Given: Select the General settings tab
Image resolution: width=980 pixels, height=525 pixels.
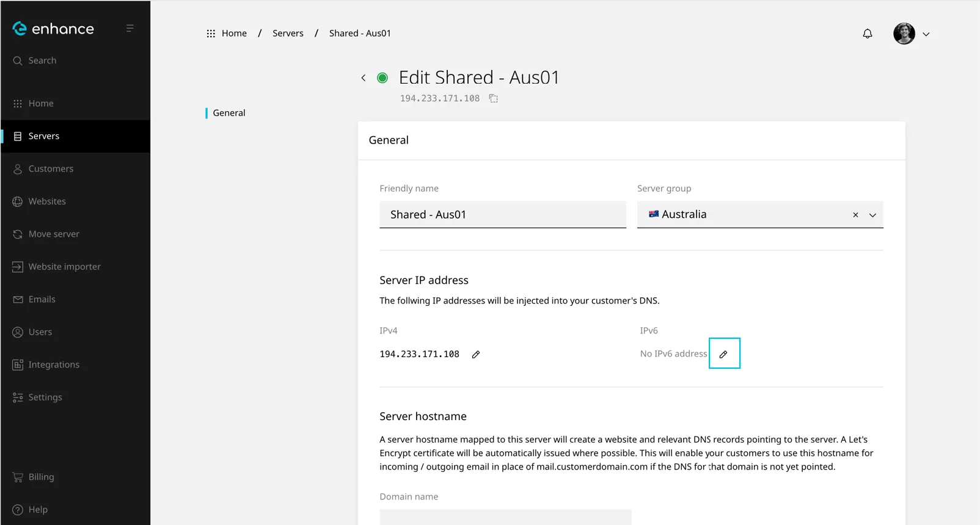Looking at the screenshot, I should (x=229, y=113).
